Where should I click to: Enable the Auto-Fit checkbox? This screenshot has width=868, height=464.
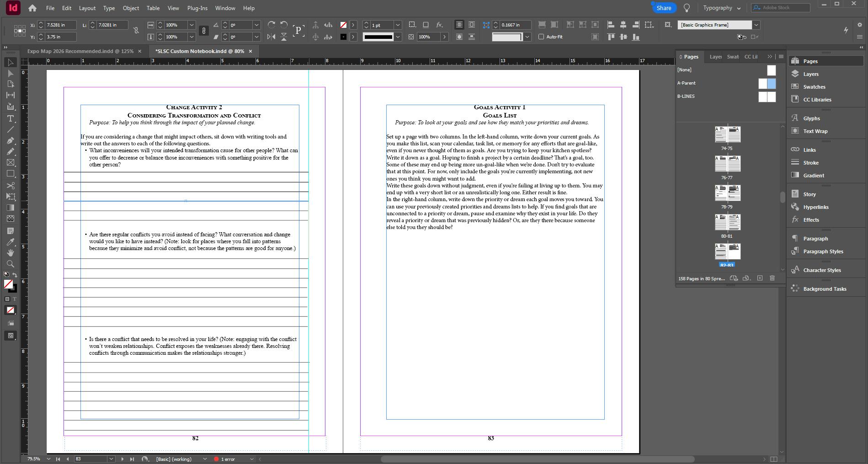point(541,37)
